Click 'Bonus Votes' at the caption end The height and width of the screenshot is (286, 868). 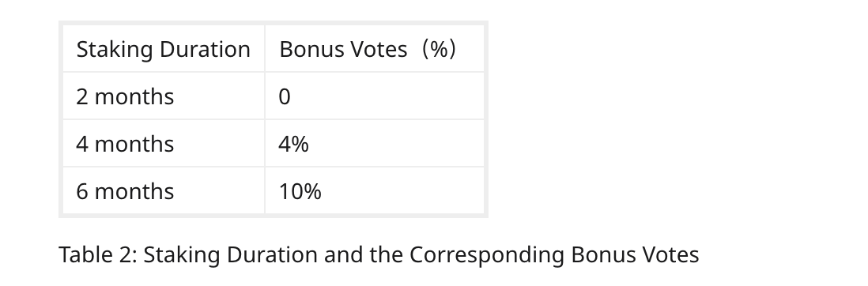tap(634, 255)
